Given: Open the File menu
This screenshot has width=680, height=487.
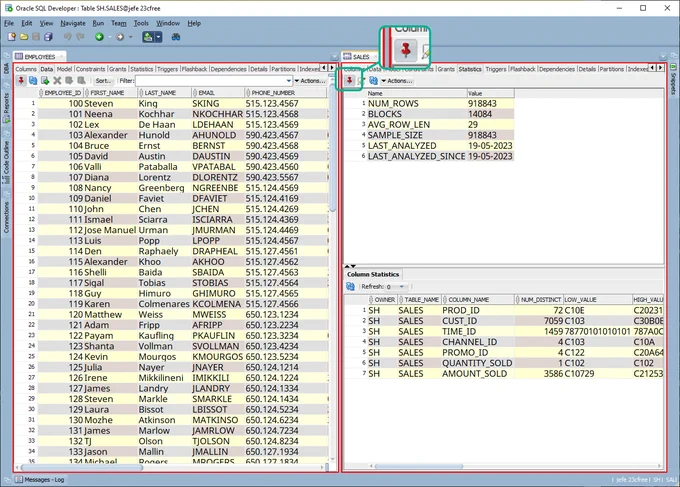Looking at the screenshot, I should click(9, 23).
